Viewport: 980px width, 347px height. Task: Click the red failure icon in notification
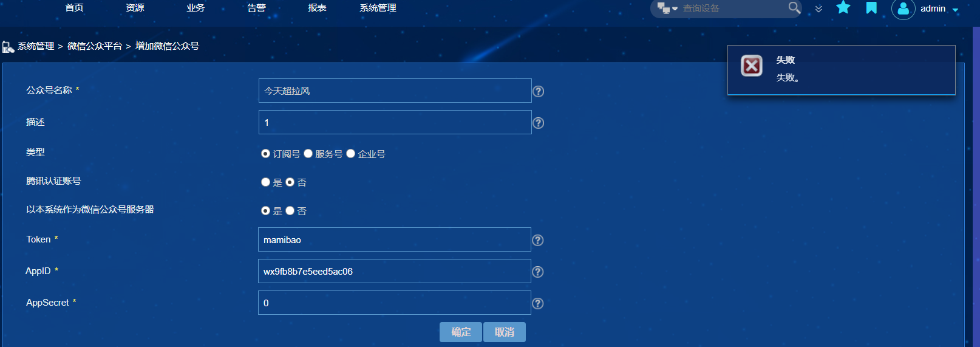click(x=752, y=66)
